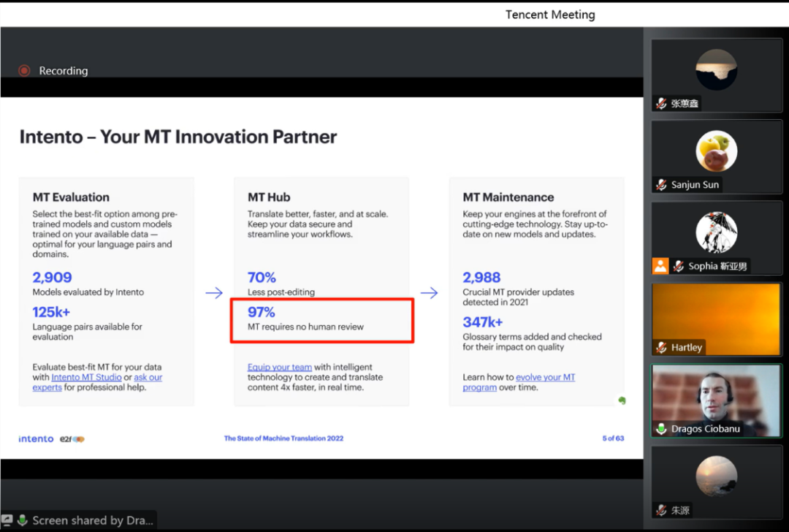Click the highlighted 97% statistic box
This screenshot has width=789, height=532.
pyautogui.click(x=322, y=319)
